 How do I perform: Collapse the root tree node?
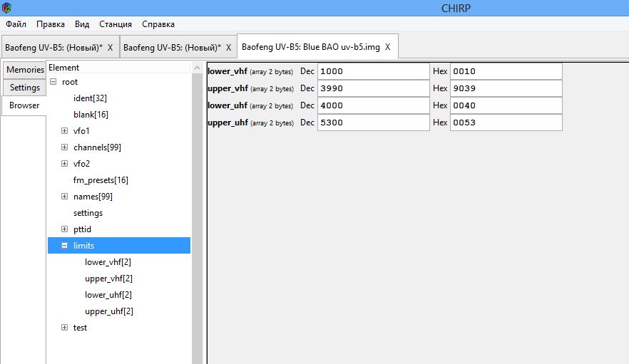pyautogui.click(x=53, y=82)
